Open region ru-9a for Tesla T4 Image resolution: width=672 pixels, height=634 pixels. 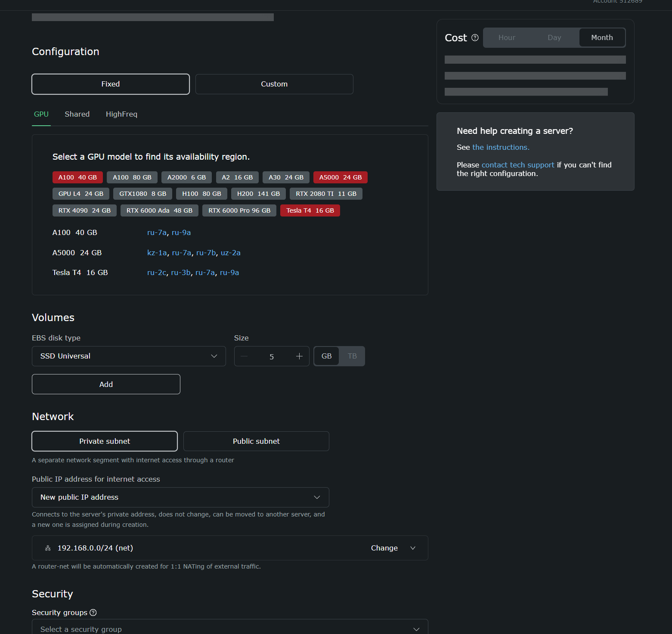(x=229, y=272)
